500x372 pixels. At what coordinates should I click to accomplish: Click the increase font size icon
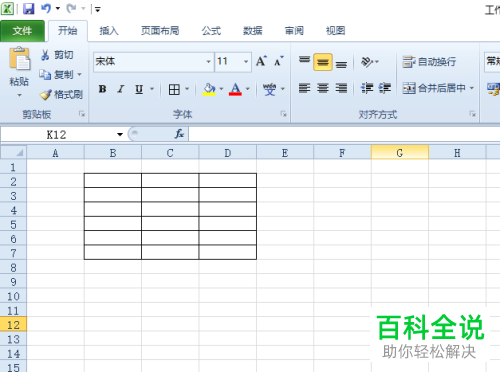click(x=261, y=61)
